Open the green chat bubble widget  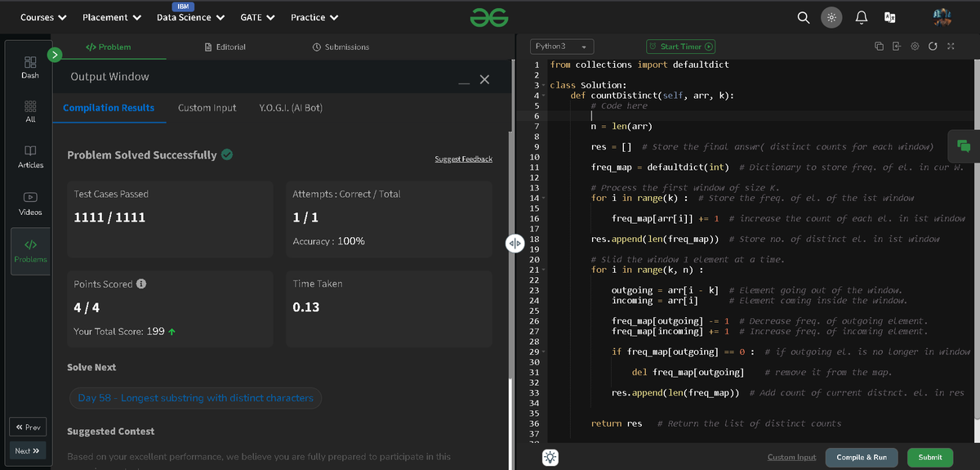964,145
